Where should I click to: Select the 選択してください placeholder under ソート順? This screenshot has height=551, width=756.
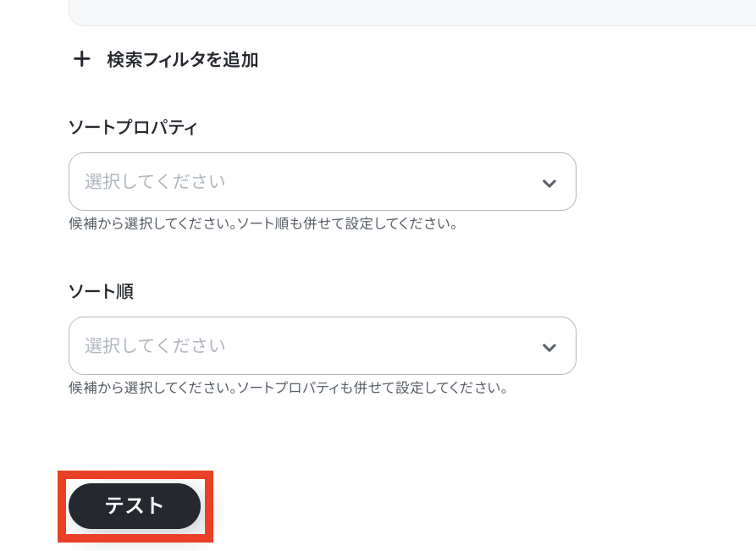pos(155,345)
